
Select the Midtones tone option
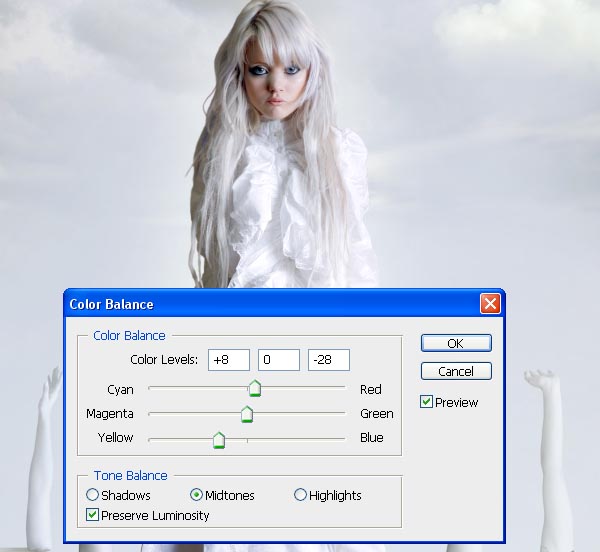[196, 495]
